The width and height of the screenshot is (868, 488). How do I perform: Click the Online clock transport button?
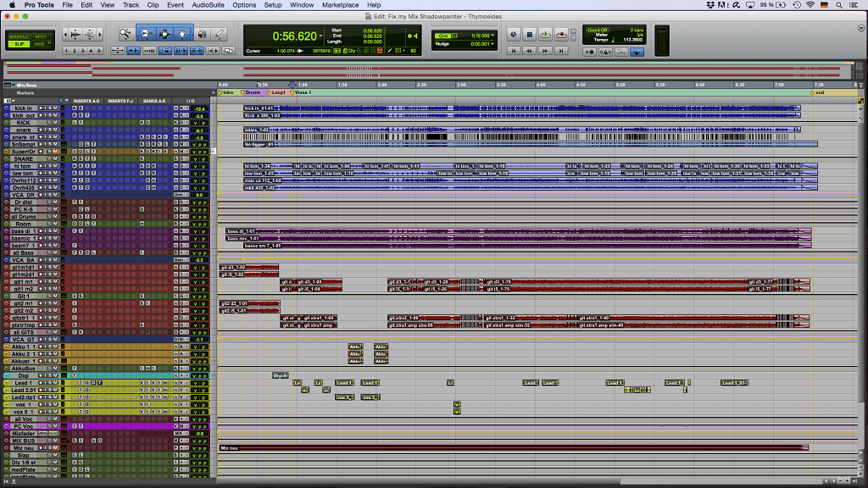pyautogui.click(x=513, y=35)
